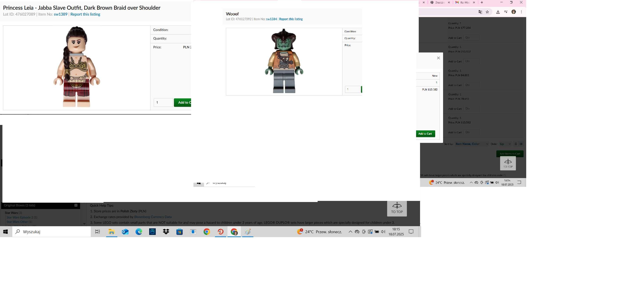Open the clock showing 18:15
Viewport: 644px width, 303px height.
tap(396, 232)
